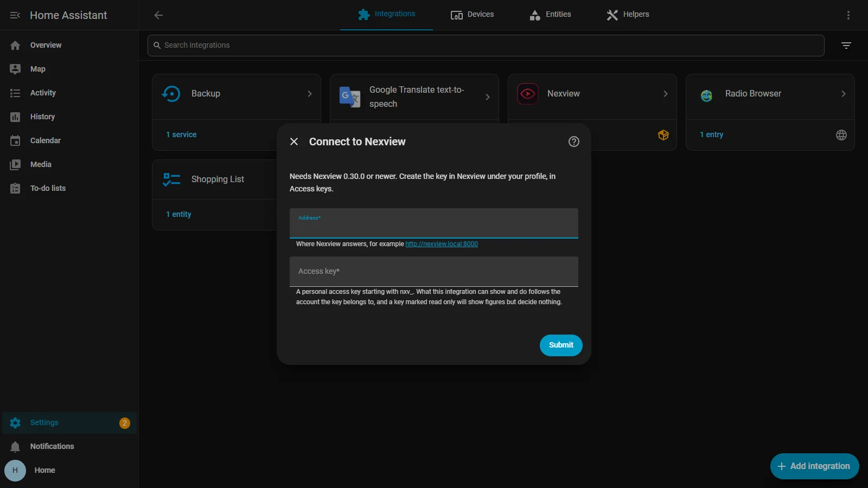Switch to the Entities tab

(550, 15)
